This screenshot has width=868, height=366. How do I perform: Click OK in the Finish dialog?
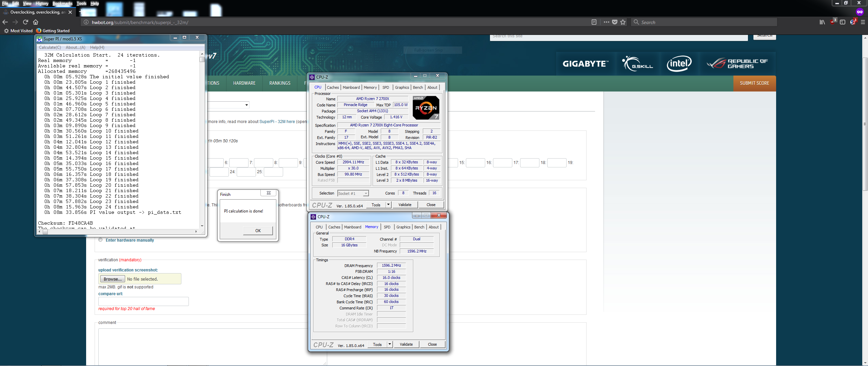click(258, 231)
